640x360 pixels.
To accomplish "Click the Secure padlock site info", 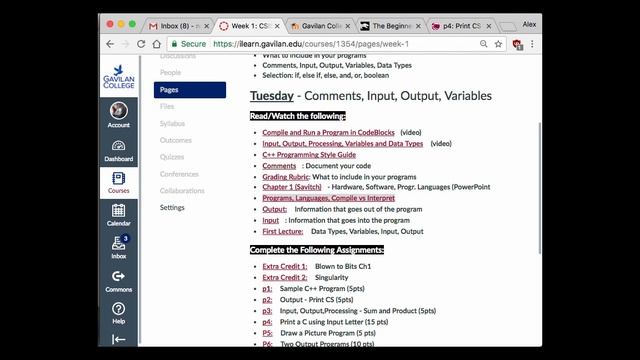I will tap(189, 44).
